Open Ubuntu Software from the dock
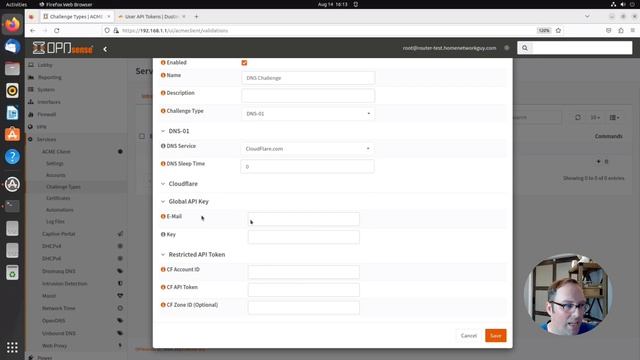Screen dimensions: 640x360 [12, 134]
